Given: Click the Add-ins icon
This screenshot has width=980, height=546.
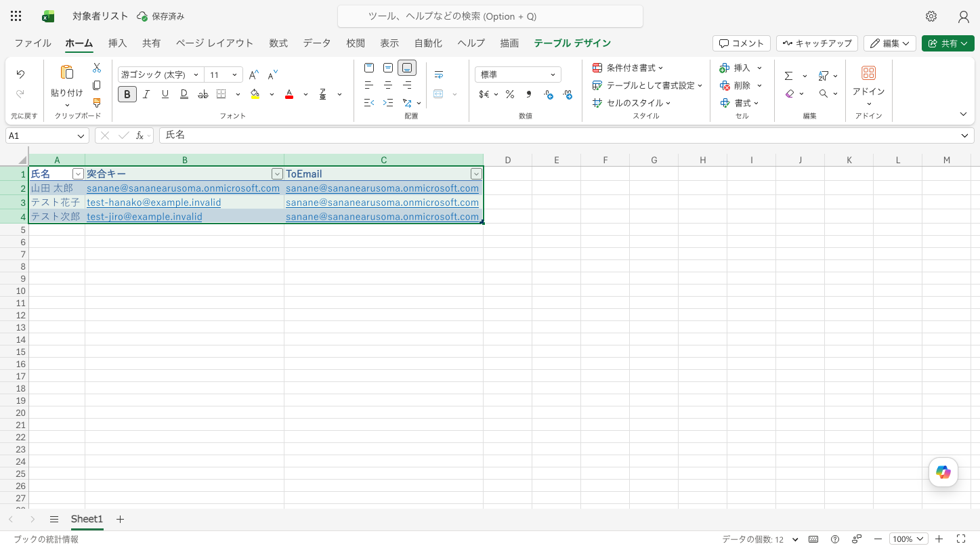Looking at the screenshot, I should [x=869, y=73].
